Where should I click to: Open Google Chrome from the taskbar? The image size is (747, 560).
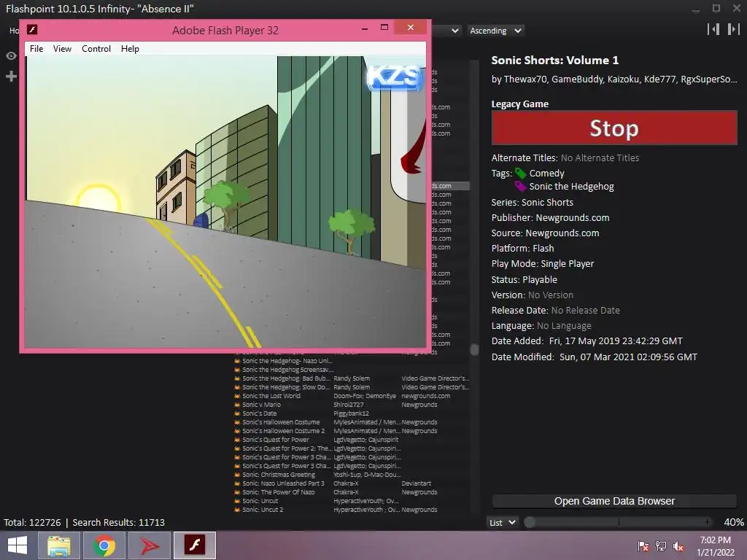[x=104, y=545]
